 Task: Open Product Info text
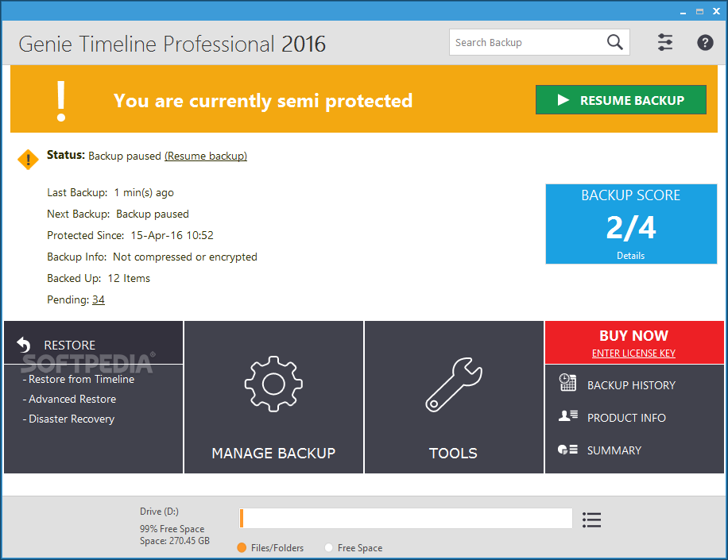pos(626,418)
